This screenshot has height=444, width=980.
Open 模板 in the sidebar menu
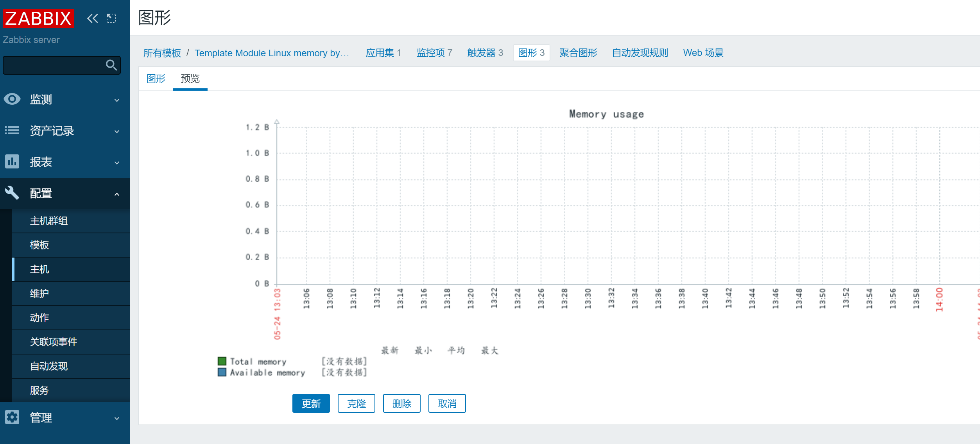39,245
